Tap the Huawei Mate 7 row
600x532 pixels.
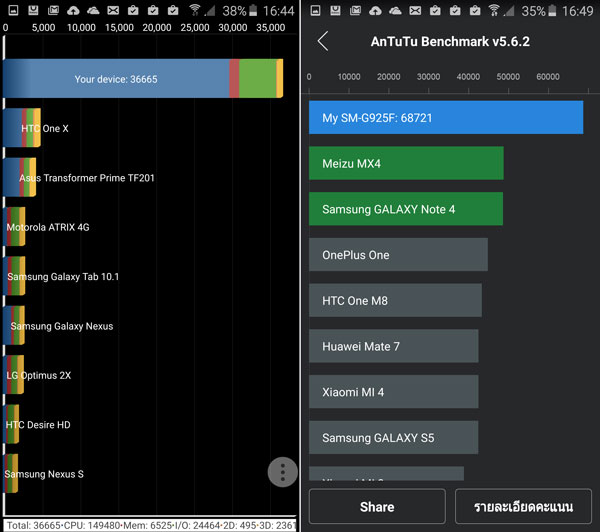(393, 347)
